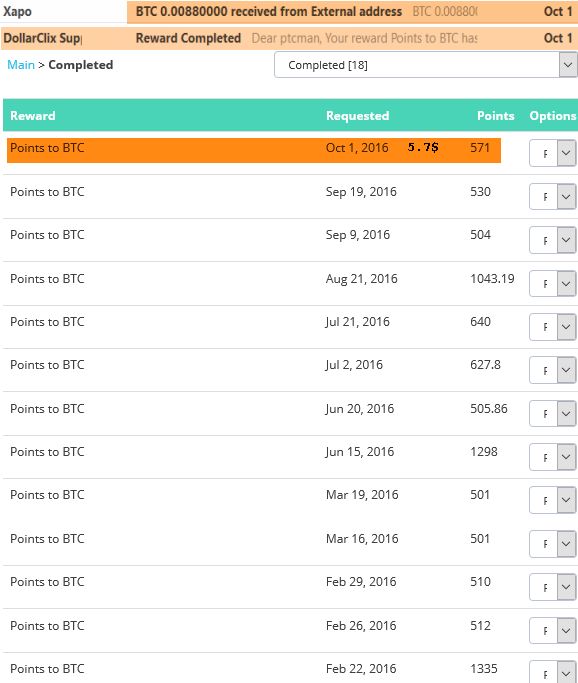Viewport: 578px width, 683px height.
Task: Click the Requested column header
Action: (358, 115)
